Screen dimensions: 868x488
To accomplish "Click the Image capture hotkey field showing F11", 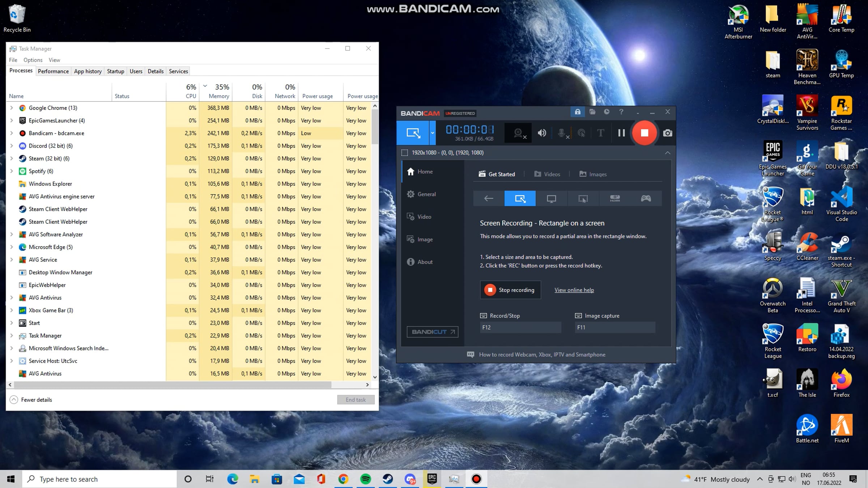I will [615, 328].
